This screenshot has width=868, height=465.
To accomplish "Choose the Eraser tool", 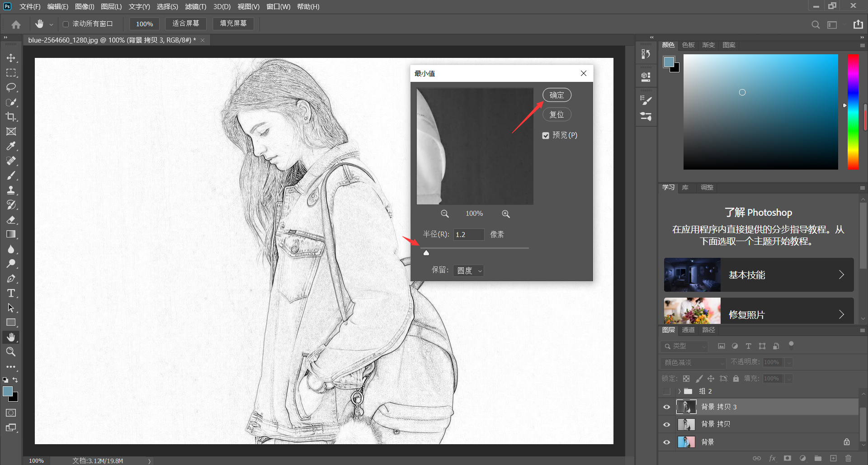I will pyautogui.click(x=11, y=220).
